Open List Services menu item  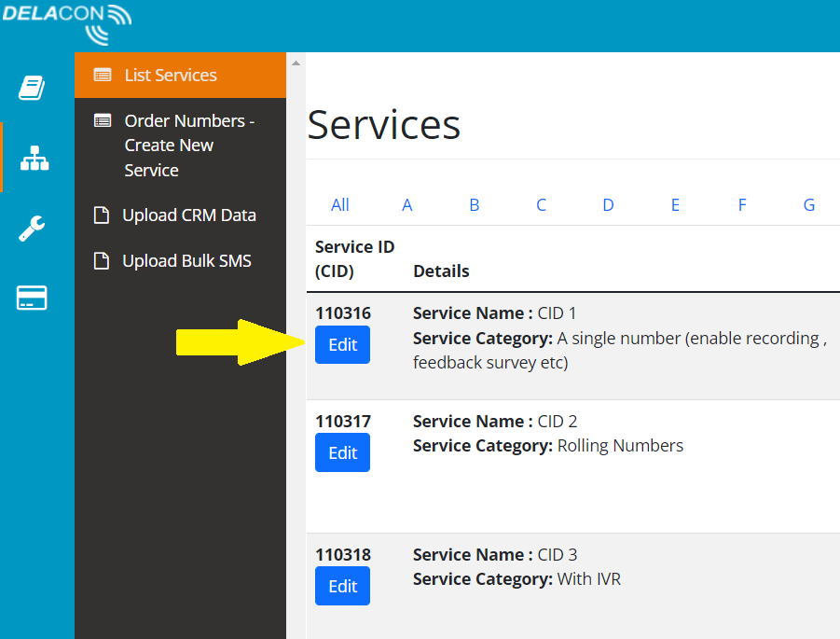point(180,75)
